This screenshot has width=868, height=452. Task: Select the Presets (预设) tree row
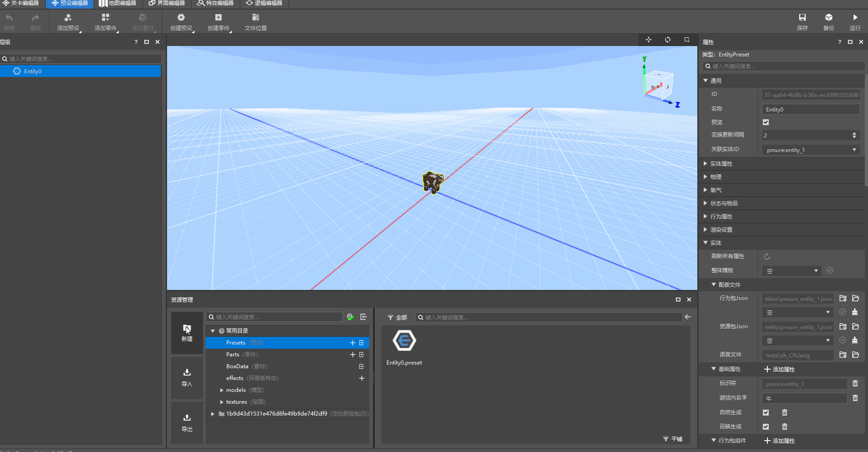pyautogui.click(x=287, y=343)
